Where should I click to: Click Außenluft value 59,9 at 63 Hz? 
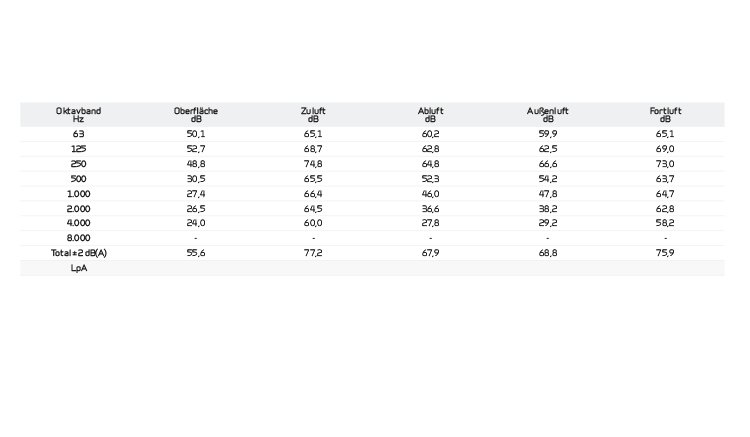tap(548, 134)
